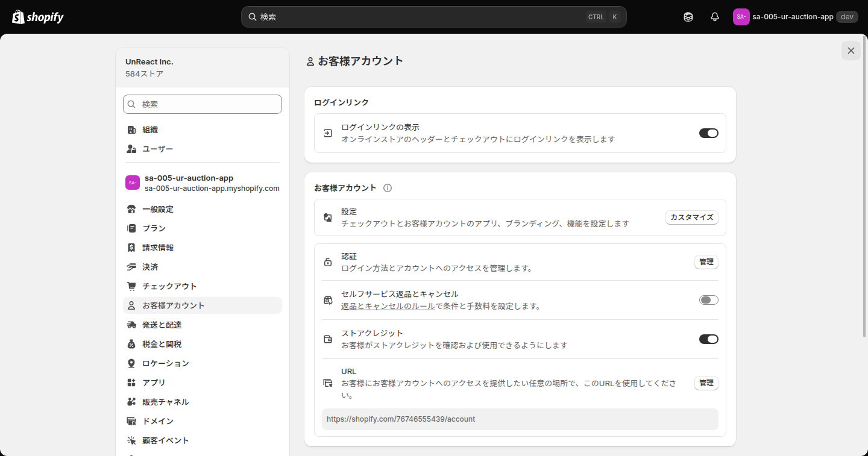Click the UnReact Inc. organization header

click(203, 67)
